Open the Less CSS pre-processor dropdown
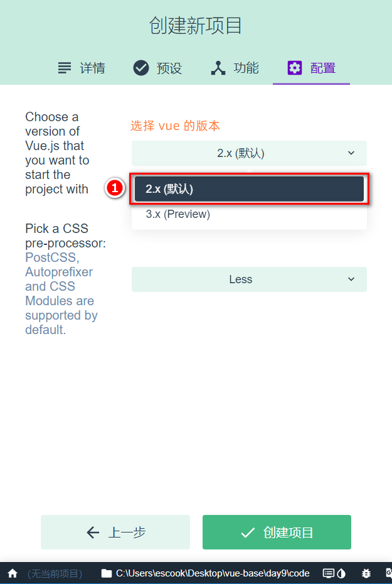 coord(249,279)
